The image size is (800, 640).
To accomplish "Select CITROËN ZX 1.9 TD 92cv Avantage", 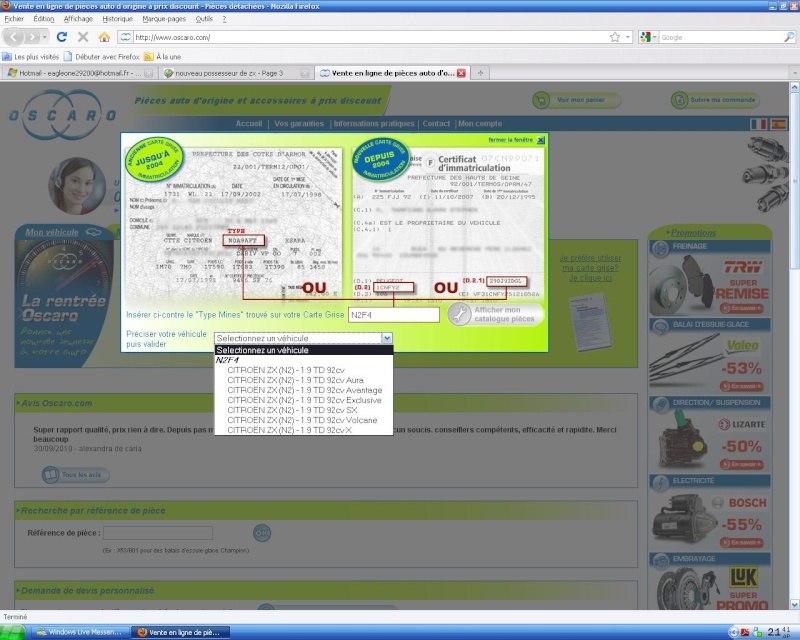I will coord(304,390).
